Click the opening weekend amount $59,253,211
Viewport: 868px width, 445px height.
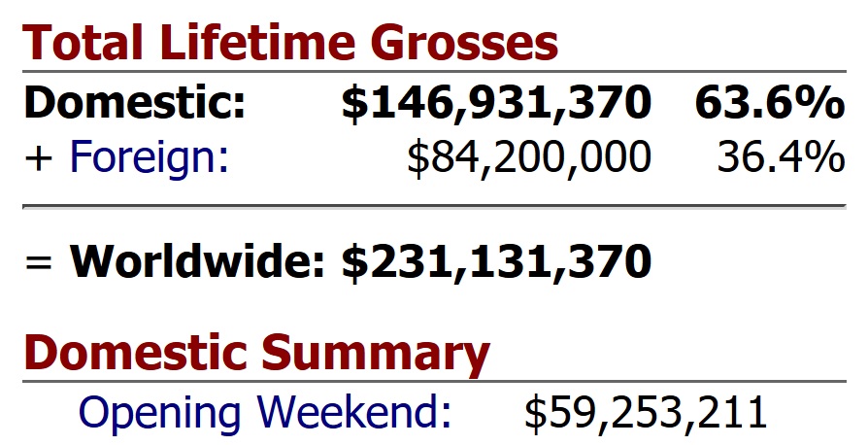[646, 412]
